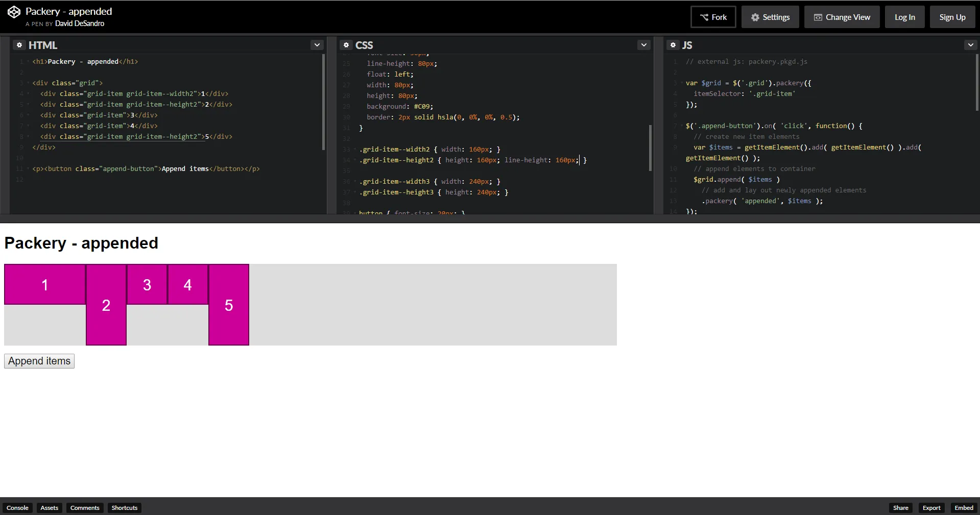Open the Assets panel

pos(50,508)
